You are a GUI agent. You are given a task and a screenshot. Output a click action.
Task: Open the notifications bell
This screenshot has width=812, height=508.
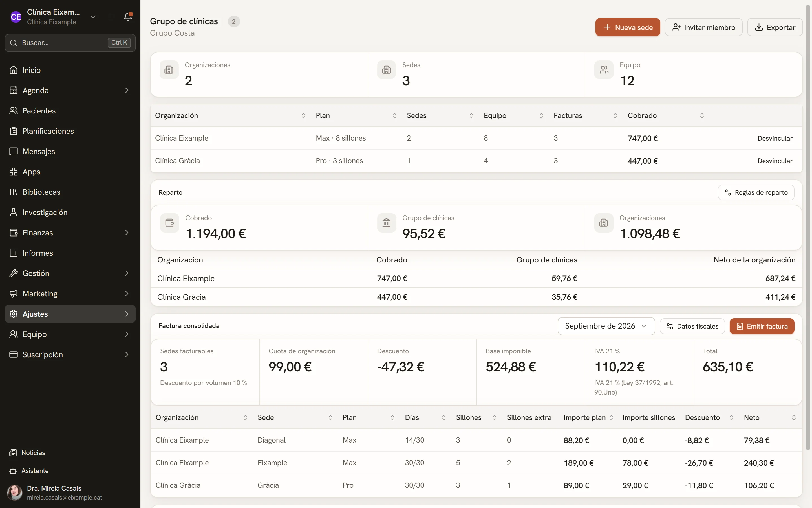(128, 17)
